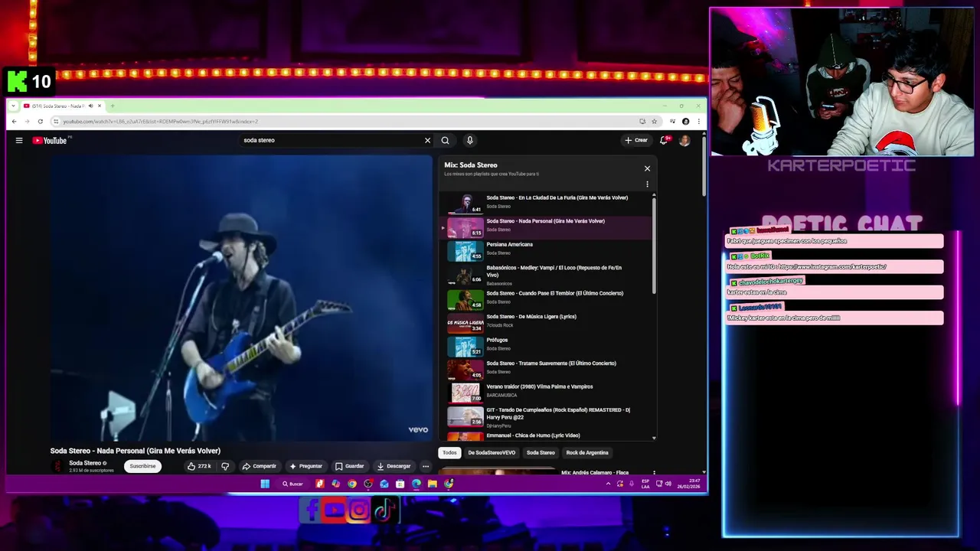The width and height of the screenshot is (980, 551).
Task: Start voice search with microphone icon
Action: (x=469, y=140)
